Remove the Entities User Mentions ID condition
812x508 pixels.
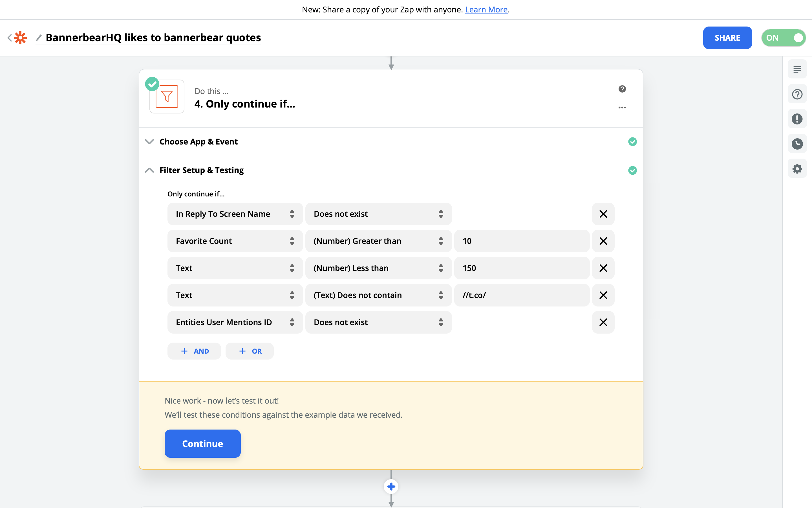(603, 322)
